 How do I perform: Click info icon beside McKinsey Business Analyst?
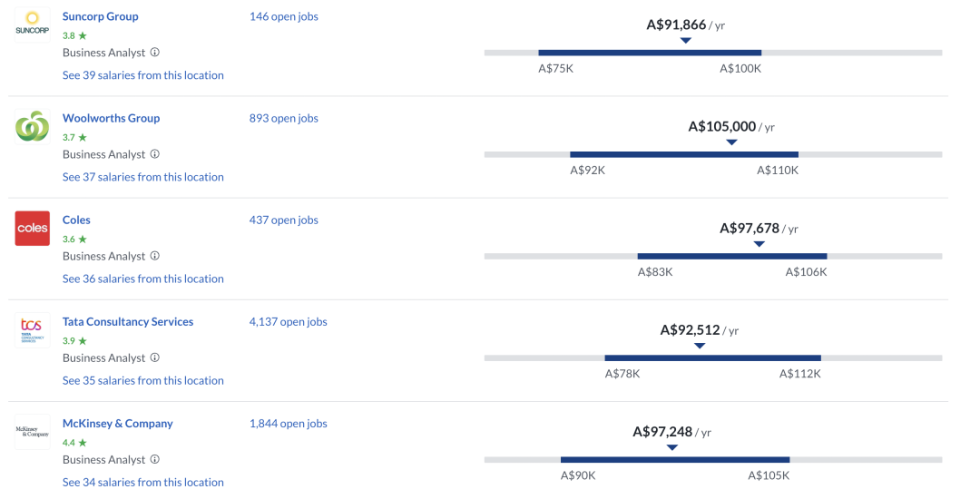[x=155, y=459]
